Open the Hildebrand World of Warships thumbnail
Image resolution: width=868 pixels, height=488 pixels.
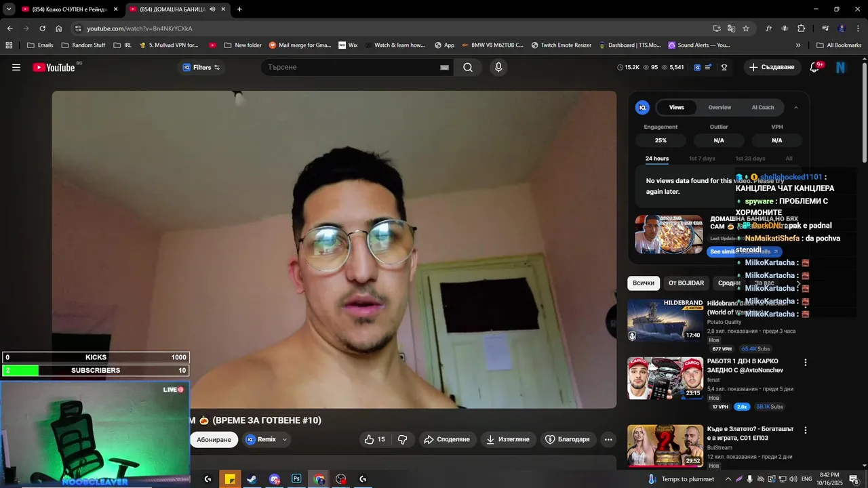pos(665,321)
